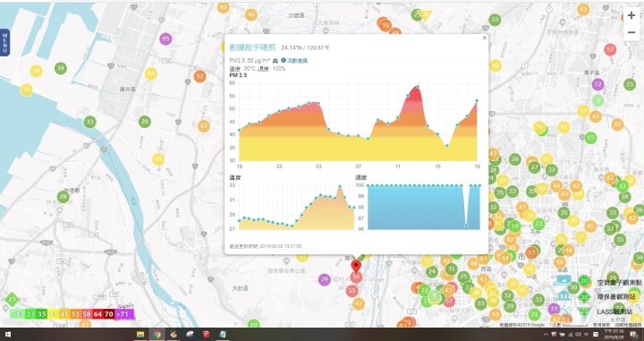Click the yellow triangle 38 LASS marker
Viewport: 644px width, 341px height.
tap(426, 14)
